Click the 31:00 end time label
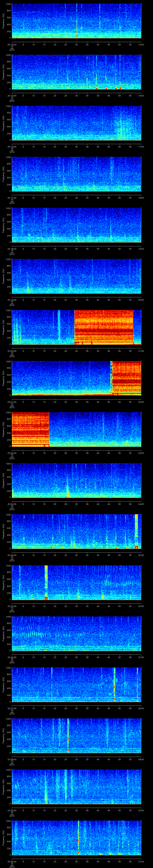The width and height of the screenshot is (153, 868). [141, 861]
